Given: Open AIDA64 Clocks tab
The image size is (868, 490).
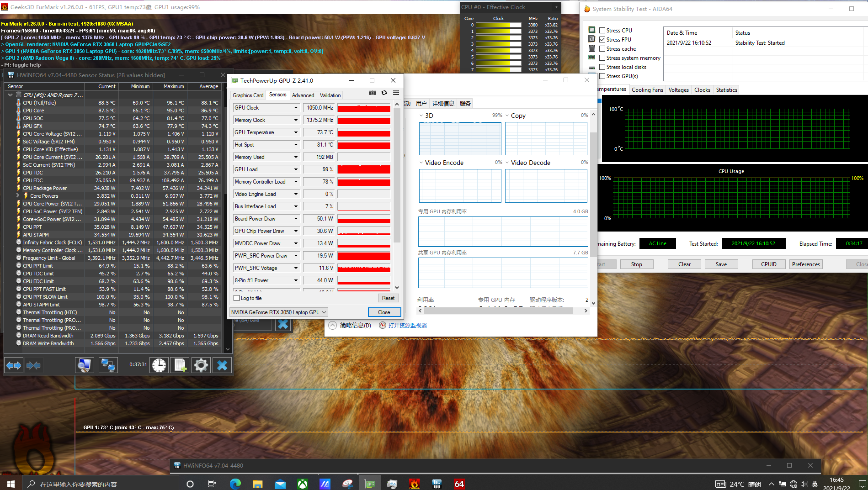Looking at the screenshot, I should point(702,90).
